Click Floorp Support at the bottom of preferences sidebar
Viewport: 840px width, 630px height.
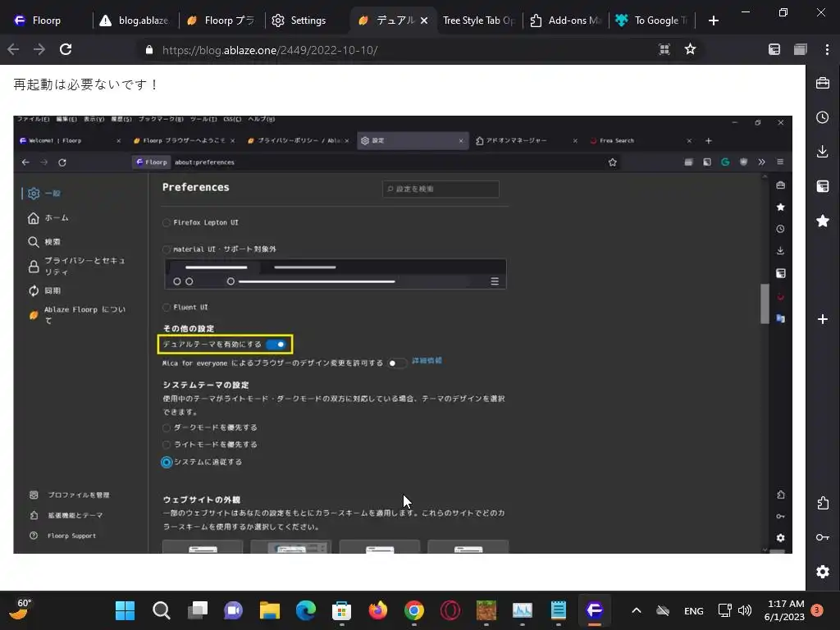click(x=63, y=536)
